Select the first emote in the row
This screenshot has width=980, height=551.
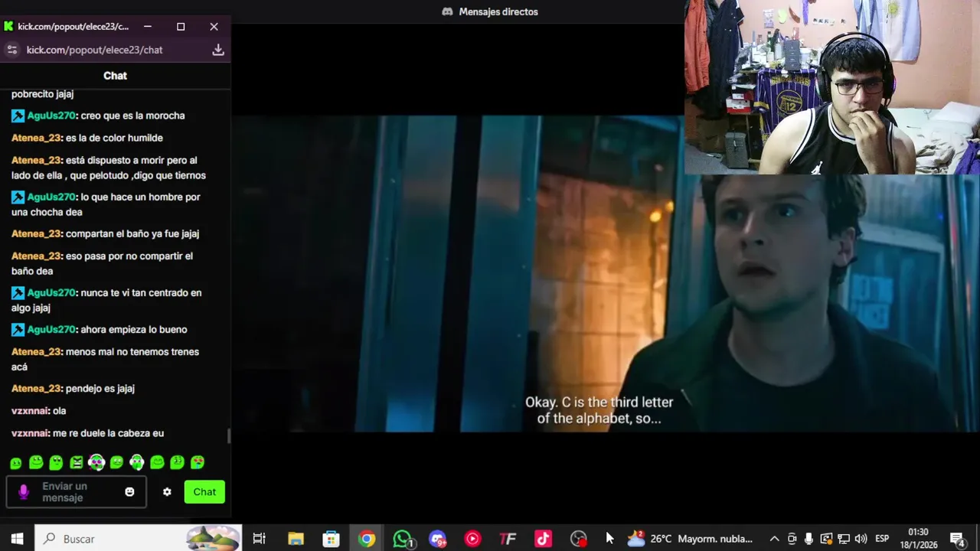[16, 463]
